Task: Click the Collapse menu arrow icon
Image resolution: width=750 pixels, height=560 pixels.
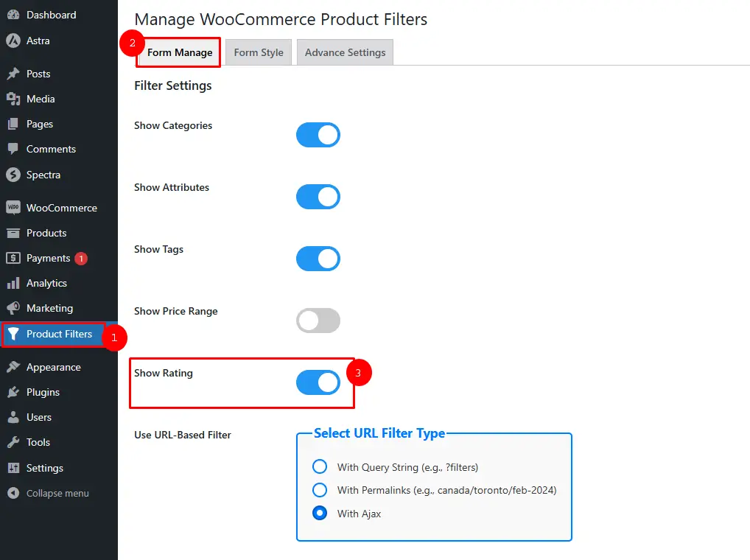Action: coord(13,493)
